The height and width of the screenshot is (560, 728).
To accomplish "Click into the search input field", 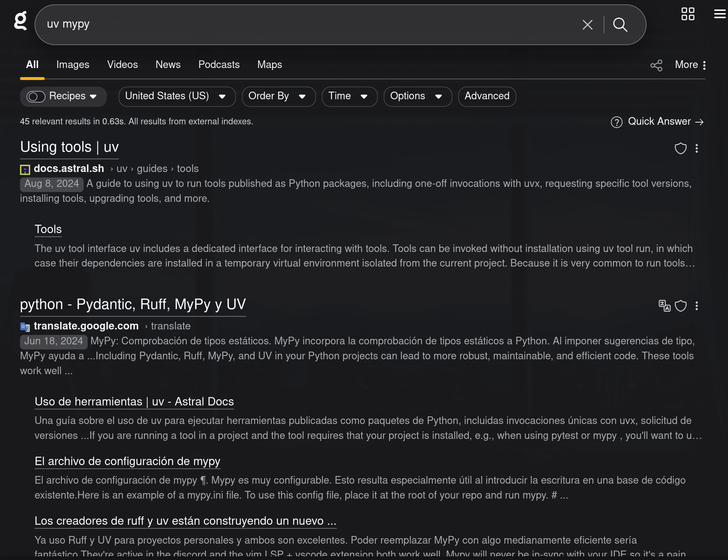I will (x=309, y=25).
